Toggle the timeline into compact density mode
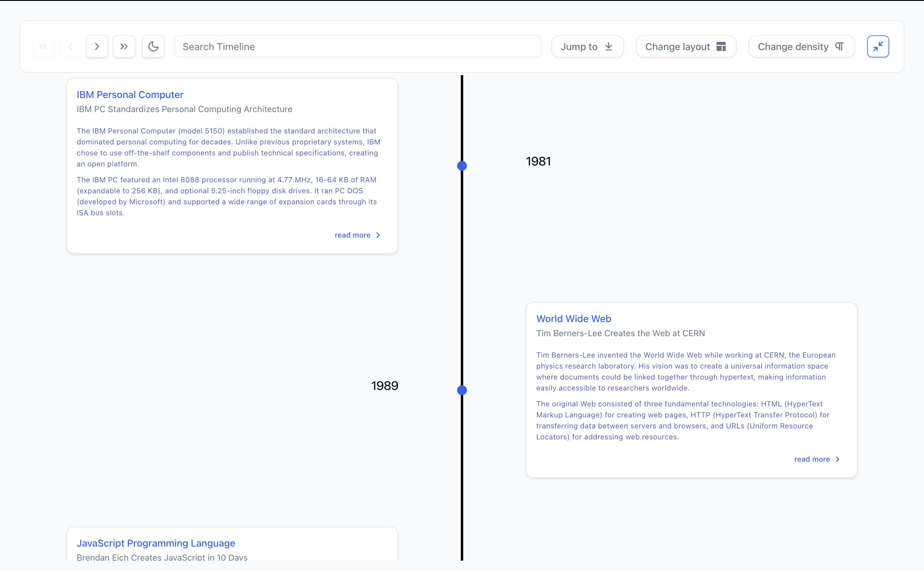Screen dimensions: 924x571 tap(801, 46)
